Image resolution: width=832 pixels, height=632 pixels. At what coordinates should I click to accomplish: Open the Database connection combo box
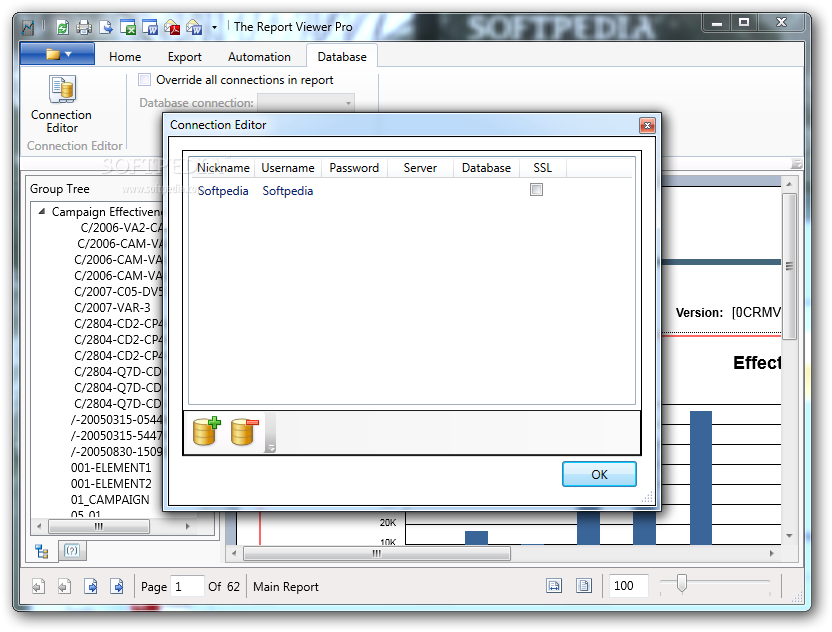coord(306,102)
